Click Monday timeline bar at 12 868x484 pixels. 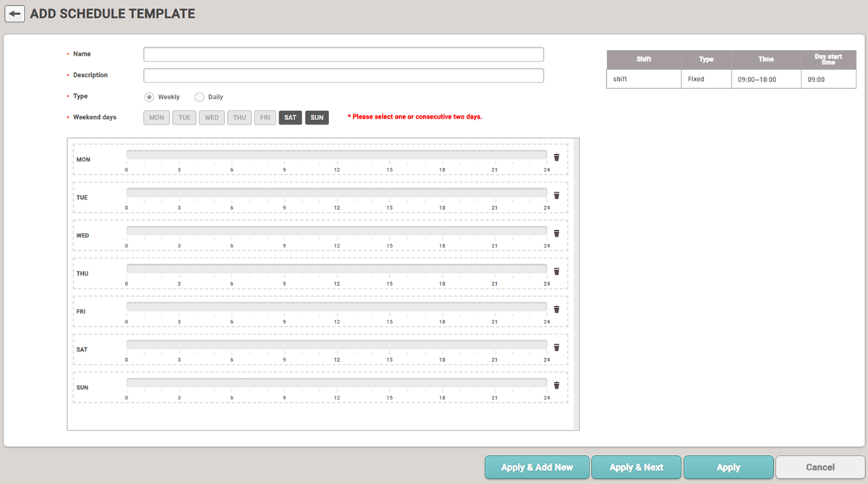(337, 154)
